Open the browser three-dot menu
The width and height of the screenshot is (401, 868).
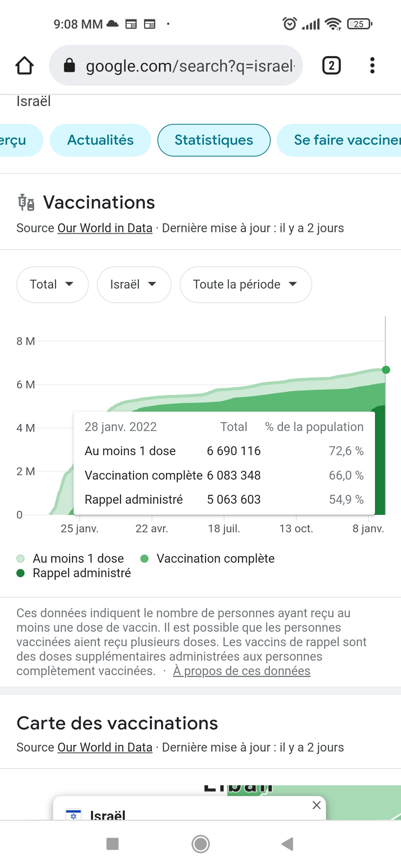[x=372, y=66]
